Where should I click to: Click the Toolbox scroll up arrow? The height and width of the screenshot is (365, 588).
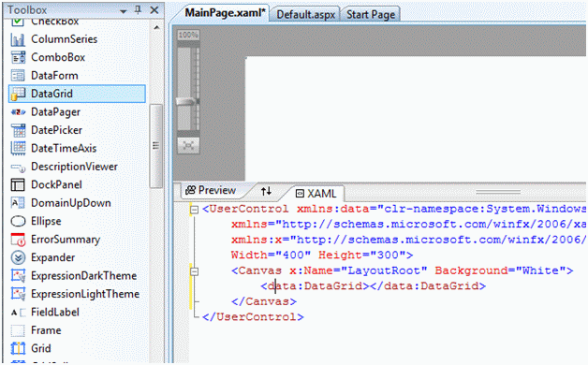(x=156, y=27)
